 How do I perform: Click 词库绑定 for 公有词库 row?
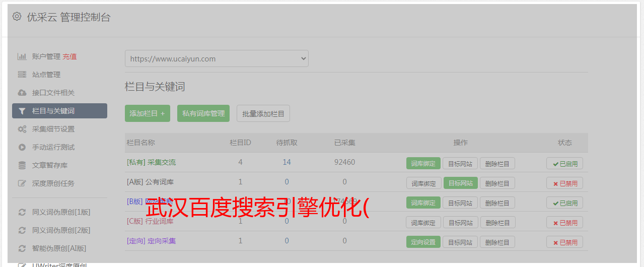coord(423,183)
